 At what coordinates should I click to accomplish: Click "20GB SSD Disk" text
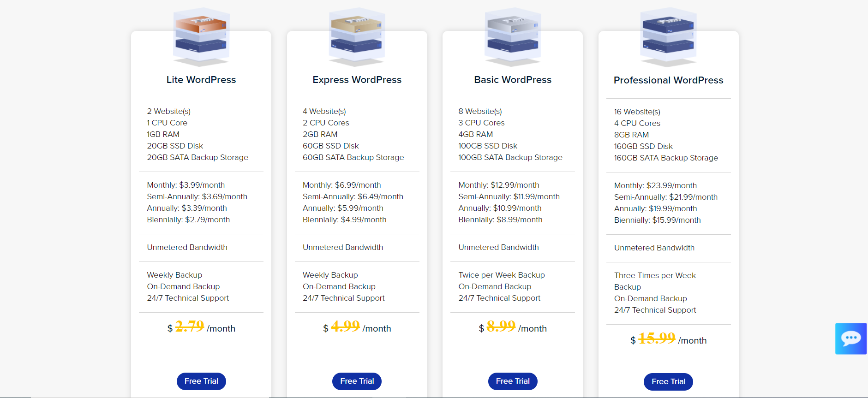[x=175, y=146]
